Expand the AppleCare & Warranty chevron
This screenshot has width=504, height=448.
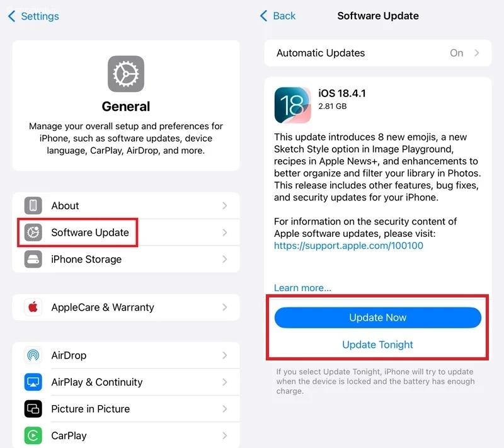(225, 307)
